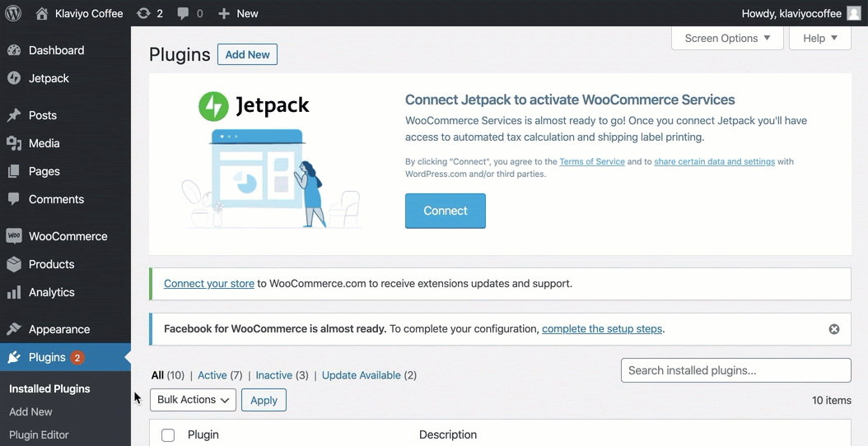Open Appearance menu

59,329
